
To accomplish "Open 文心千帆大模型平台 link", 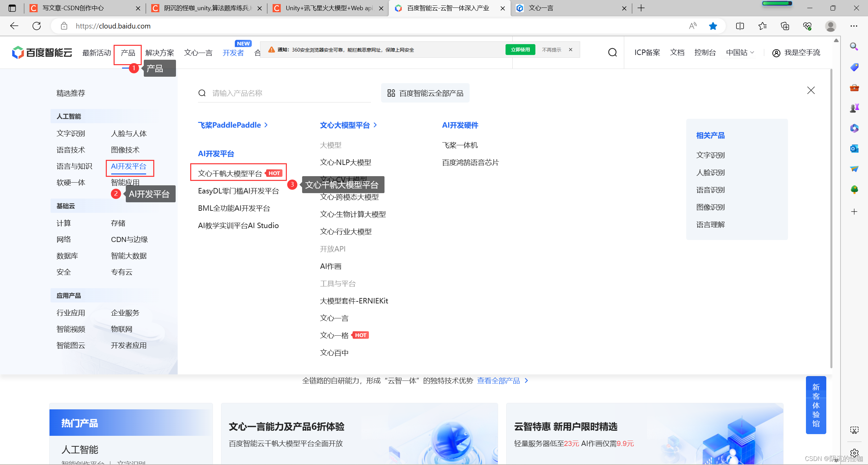I will point(230,174).
